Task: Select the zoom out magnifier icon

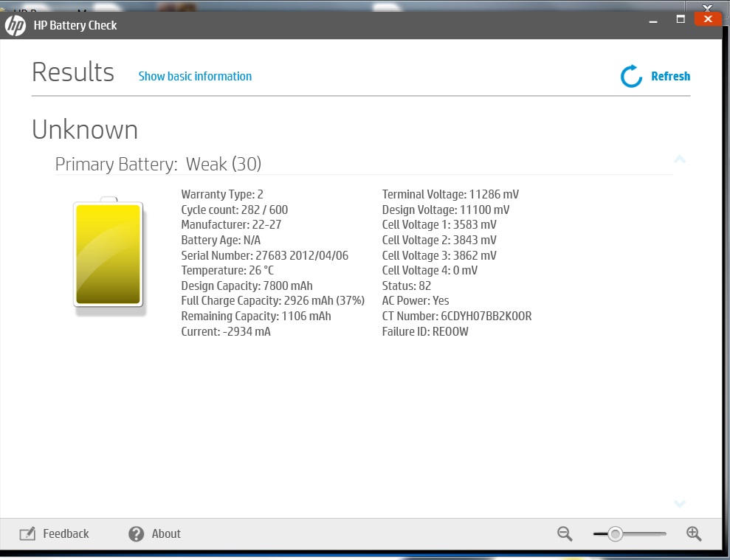Action: point(564,533)
